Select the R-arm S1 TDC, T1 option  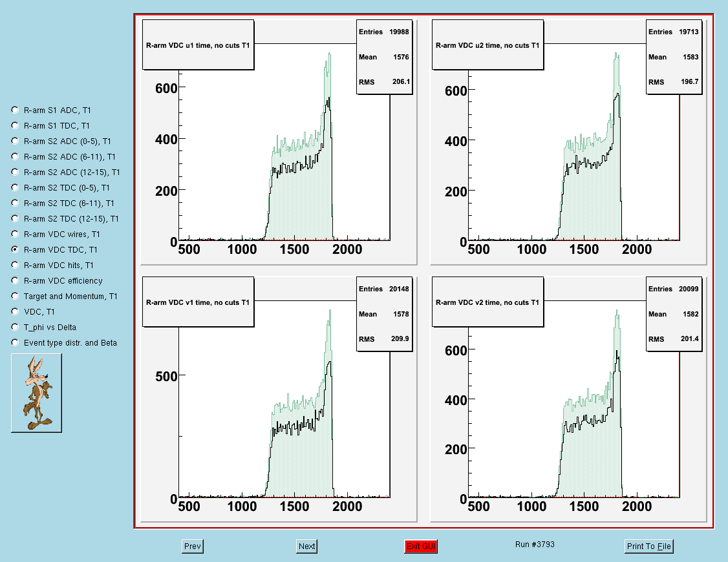click(x=15, y=126)
